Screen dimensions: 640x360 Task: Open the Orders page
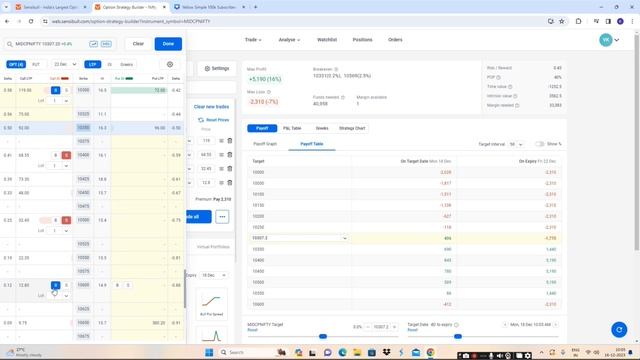pos(395,40)
